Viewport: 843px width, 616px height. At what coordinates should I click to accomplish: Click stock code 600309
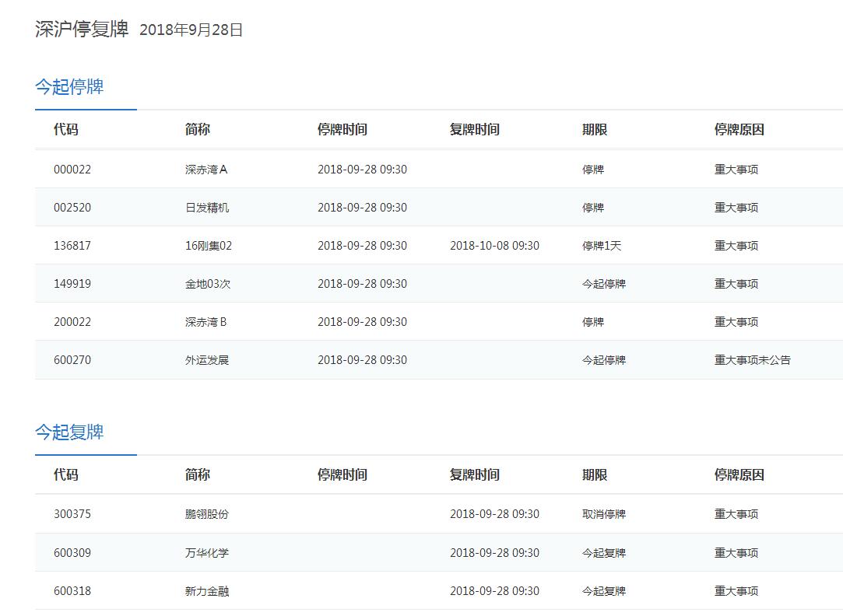tap(72, 553)
